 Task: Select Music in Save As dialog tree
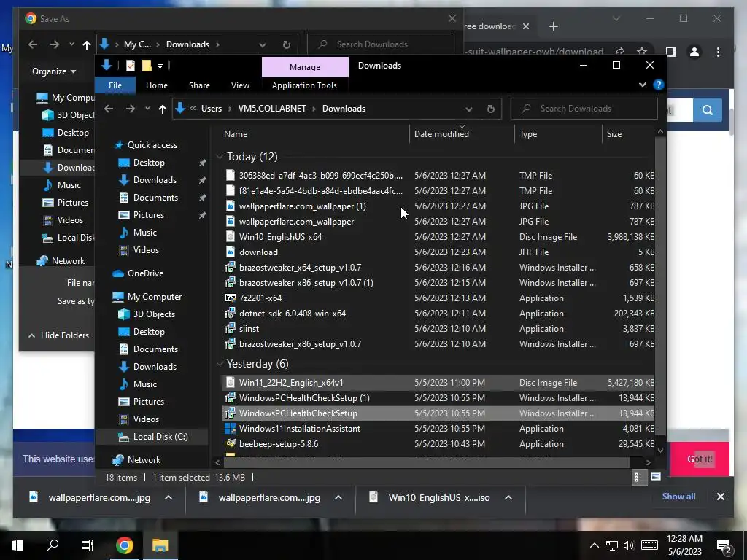[69, 185]
